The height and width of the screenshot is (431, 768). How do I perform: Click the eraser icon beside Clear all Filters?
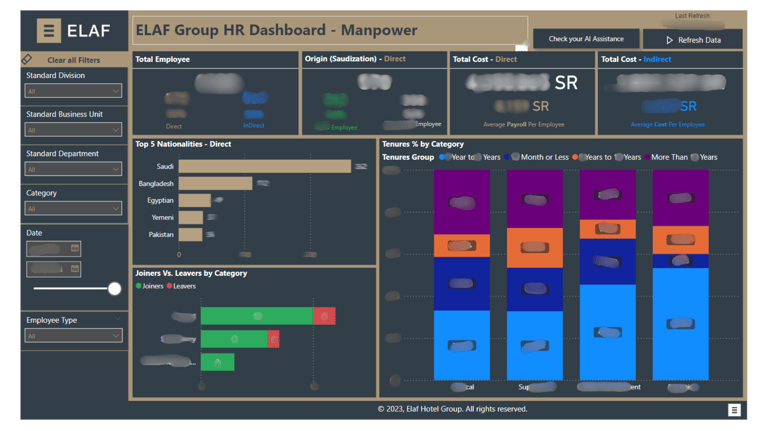(x=27, y=60)
